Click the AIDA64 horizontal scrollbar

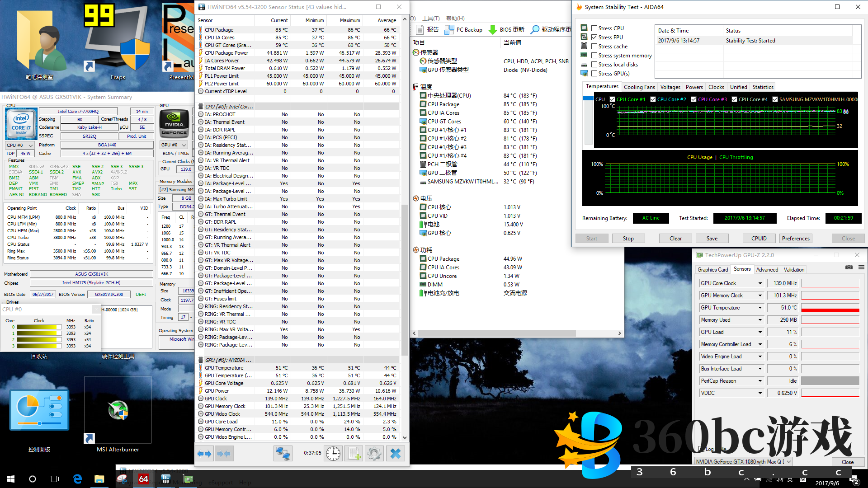click(x=497, y=333)
